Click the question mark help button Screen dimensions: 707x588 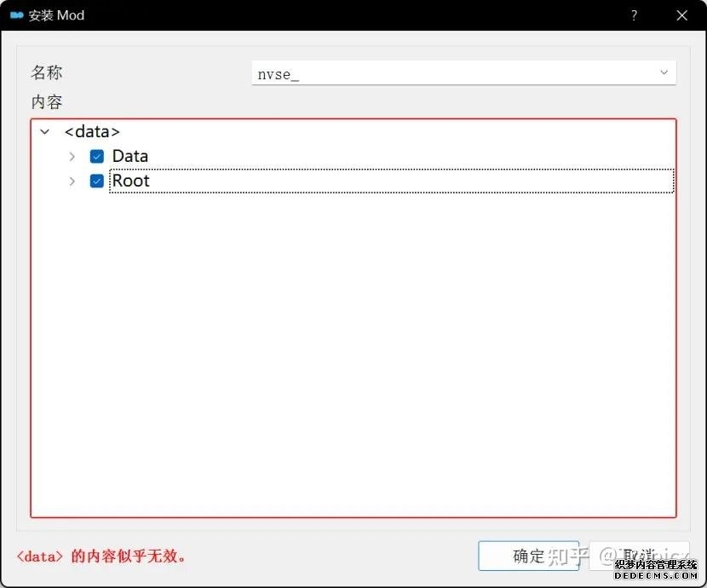[634, 15]
